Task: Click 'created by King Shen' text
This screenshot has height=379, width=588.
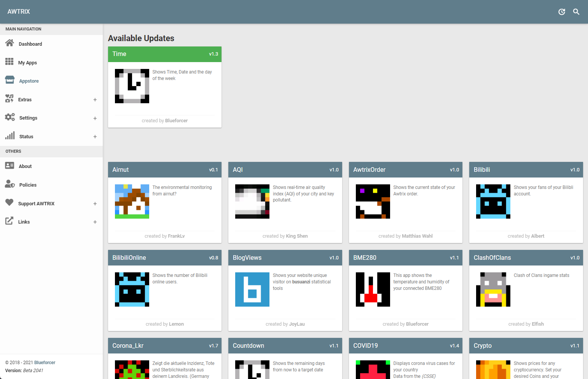Action: coord(285,236)
